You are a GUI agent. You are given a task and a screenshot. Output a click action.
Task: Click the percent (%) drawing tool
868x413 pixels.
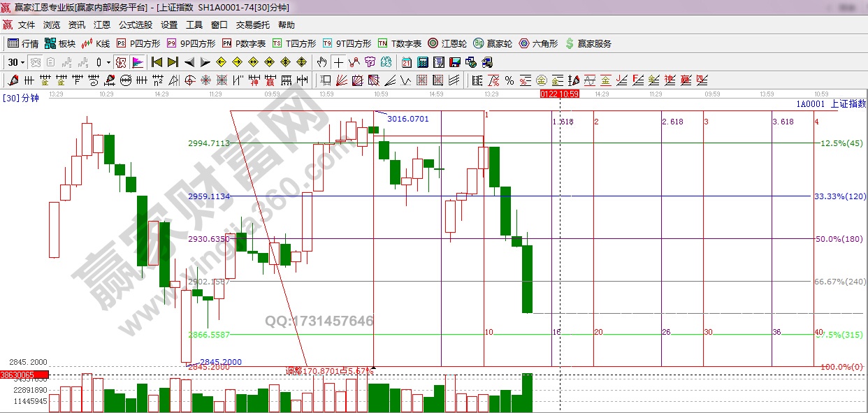point(509,80)
